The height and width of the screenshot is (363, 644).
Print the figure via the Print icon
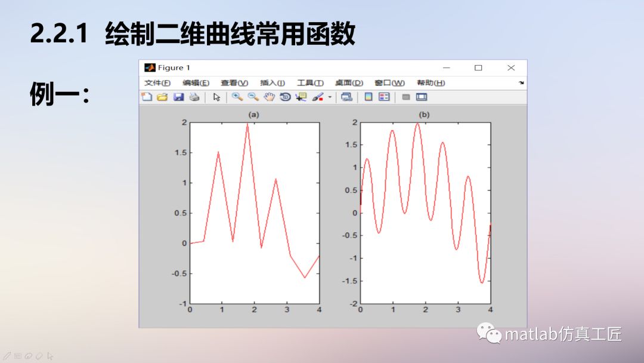coord(194,97)
